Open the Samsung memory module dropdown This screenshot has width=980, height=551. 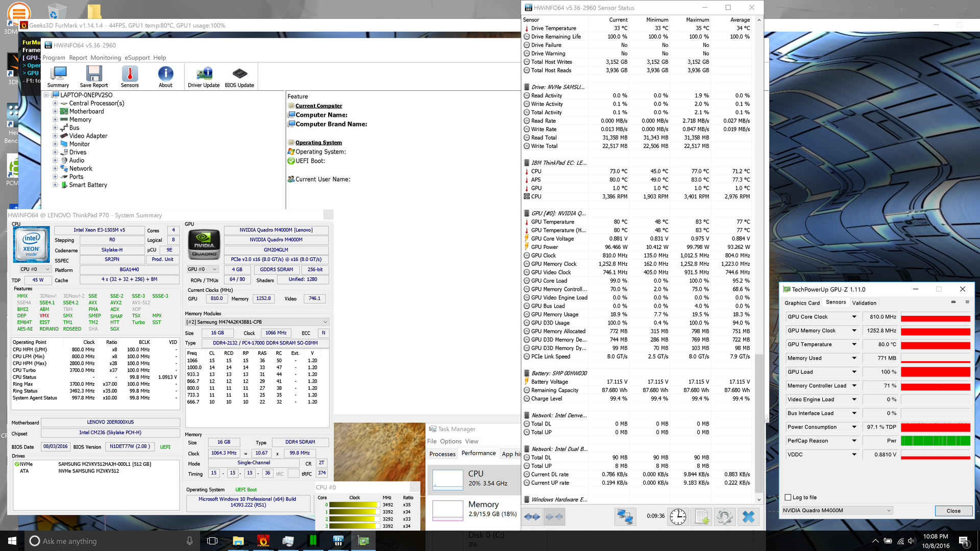pos(325,322)
